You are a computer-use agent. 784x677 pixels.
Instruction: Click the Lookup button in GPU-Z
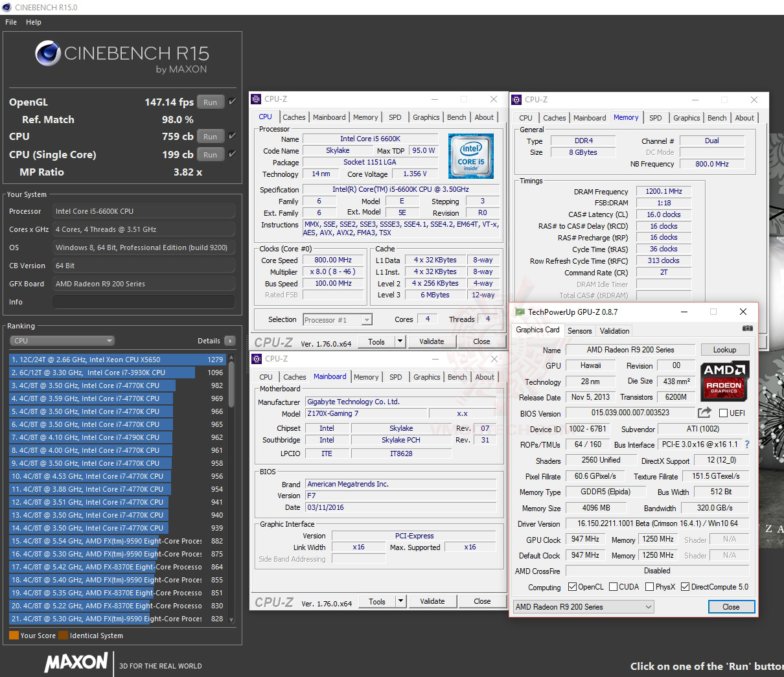724,350
